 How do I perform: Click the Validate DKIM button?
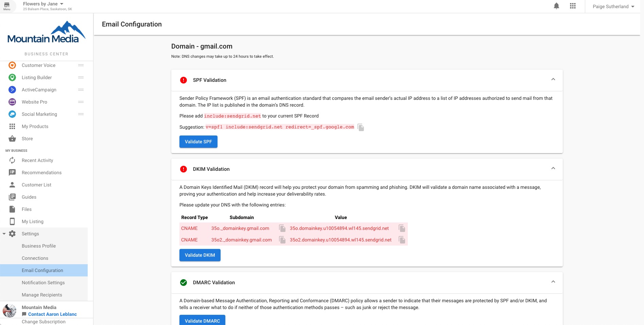[x=200, y=255]
